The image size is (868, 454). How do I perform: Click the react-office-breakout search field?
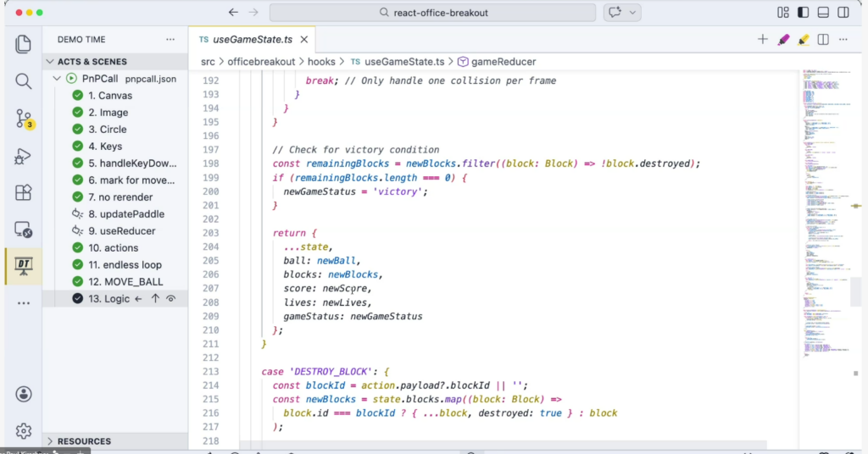coord(432,13)
